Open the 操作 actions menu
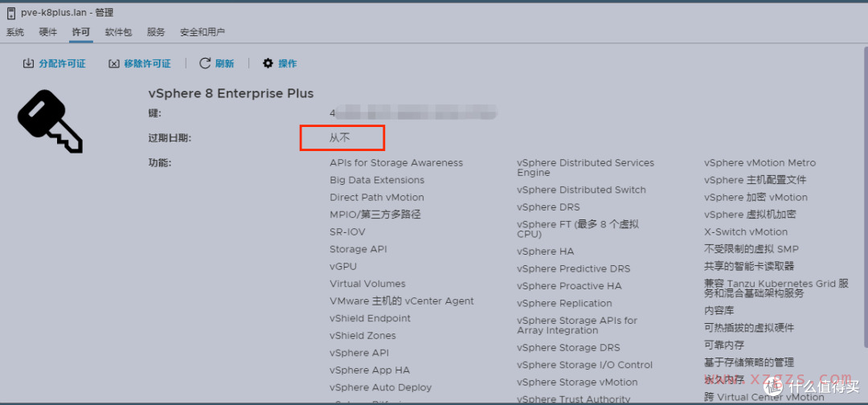 pos(288,63)
